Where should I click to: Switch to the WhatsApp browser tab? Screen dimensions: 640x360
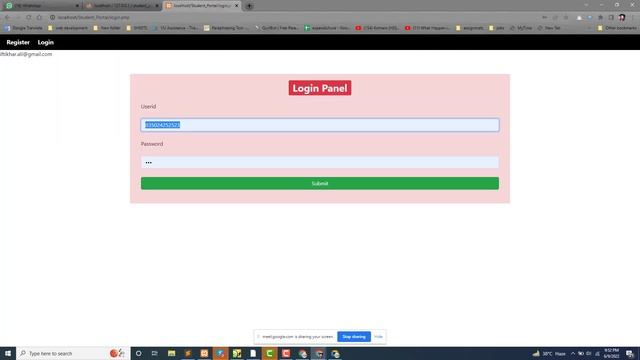pyautogui.click(x=41, y=6)
